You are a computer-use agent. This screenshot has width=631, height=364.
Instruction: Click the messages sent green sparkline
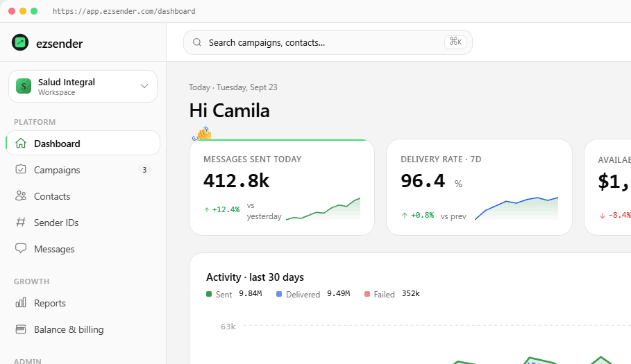323,209
